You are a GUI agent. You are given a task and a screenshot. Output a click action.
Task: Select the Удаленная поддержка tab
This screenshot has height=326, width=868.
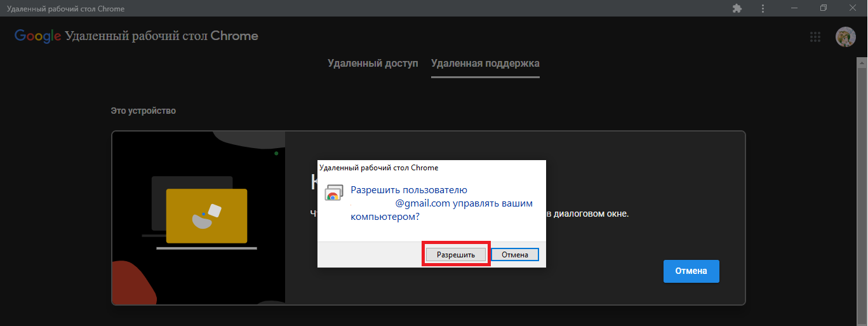pos(485,64)
